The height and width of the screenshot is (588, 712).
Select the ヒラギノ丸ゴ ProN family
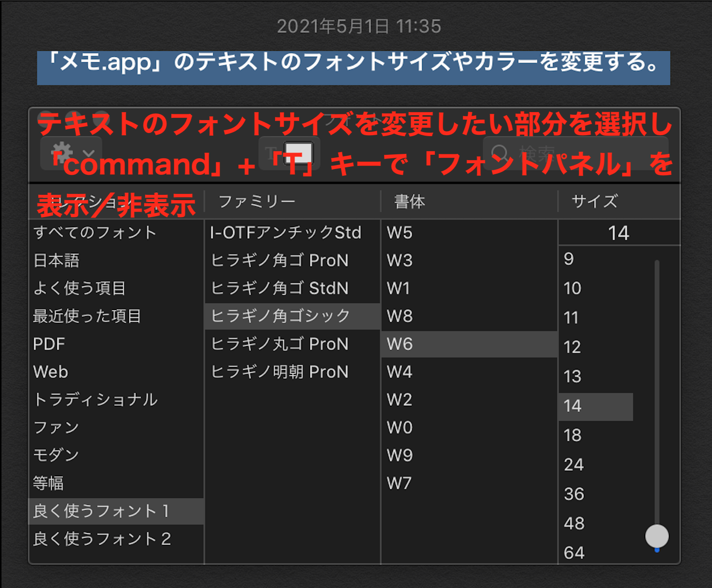[x=292, y=344]
